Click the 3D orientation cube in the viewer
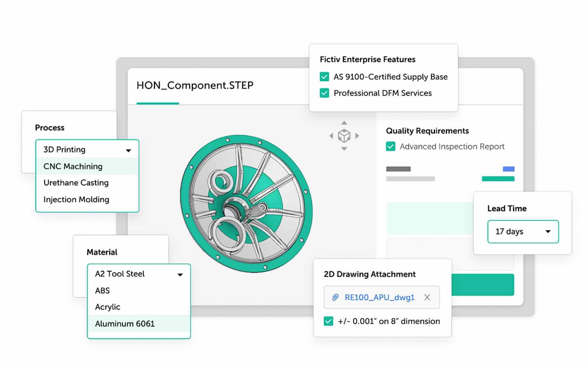 click(344, 136)
